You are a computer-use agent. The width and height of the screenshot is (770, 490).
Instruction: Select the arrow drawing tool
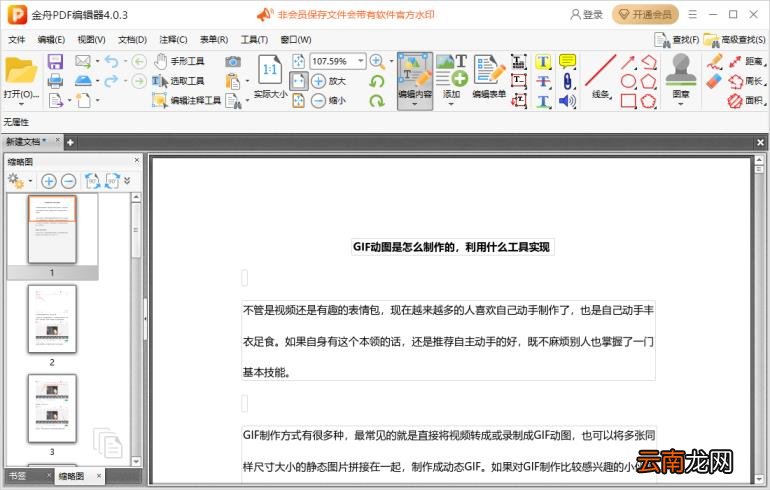pyautogui.click(x=628, y=62)
